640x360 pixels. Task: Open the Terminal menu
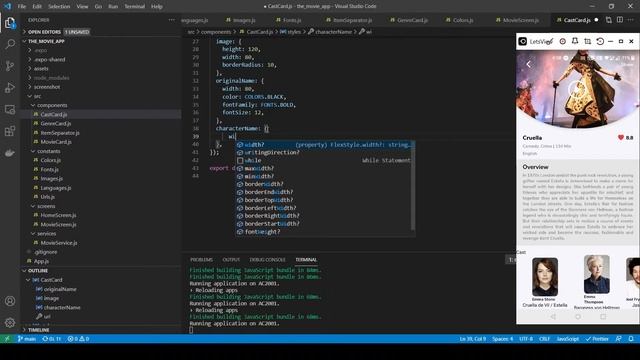pyautogui.click(x=134, y=7)
